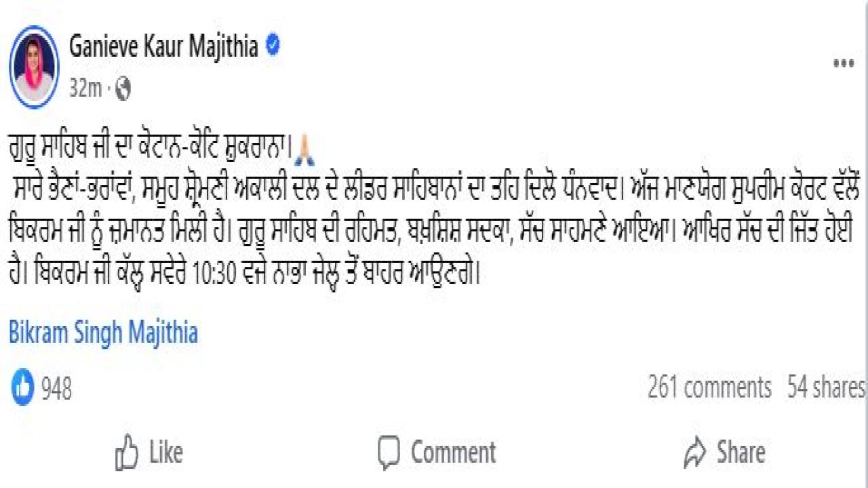Screen dimensions: 868x488
Task: Click the curved arrow share icon
Action: (x=695, y=452)
